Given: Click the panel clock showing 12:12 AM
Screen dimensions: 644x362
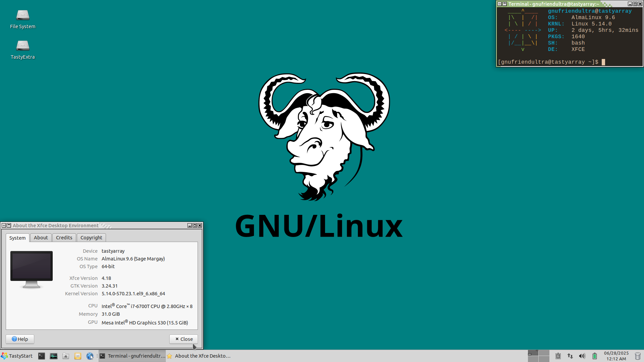Looking at the screenshot, I should tap(616, 356).
